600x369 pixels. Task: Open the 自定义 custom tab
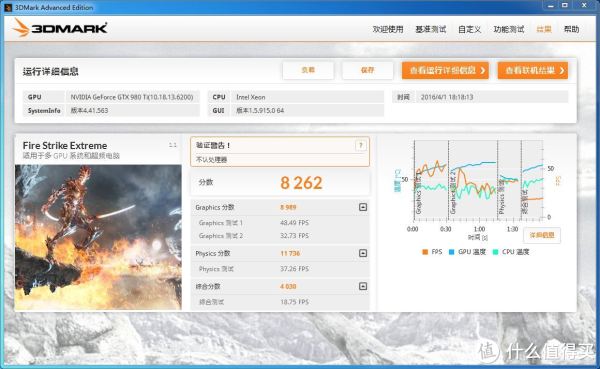[x=469, y=29]
